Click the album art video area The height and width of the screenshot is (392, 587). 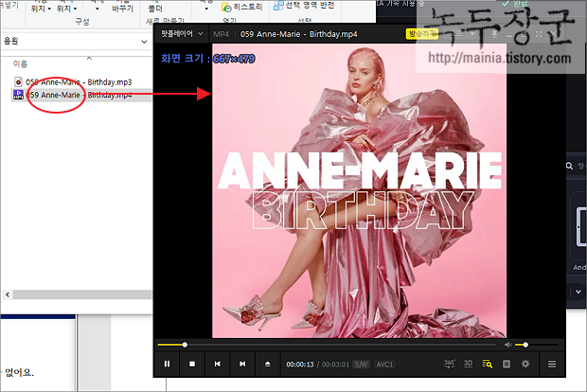(x=359, y=191)
